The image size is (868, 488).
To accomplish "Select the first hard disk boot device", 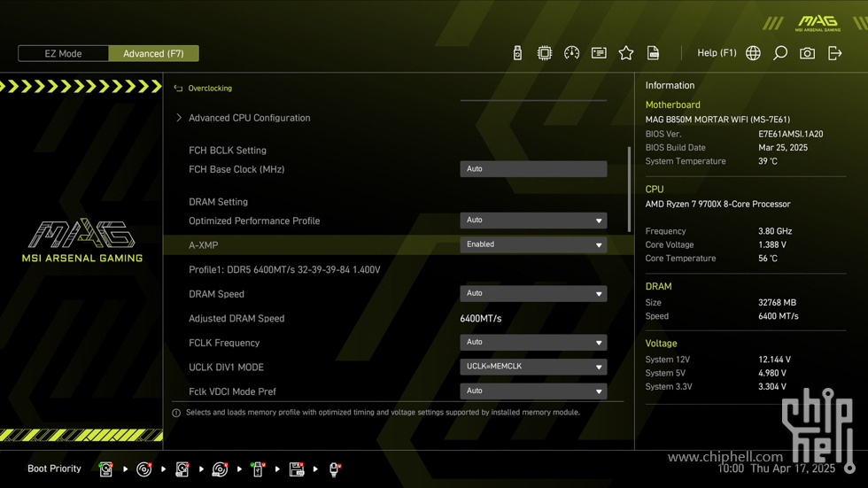I will coord(105,469).
